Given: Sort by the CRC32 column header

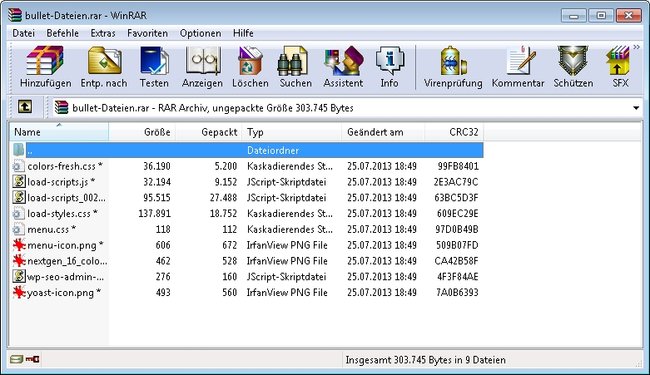Looking at the screenshot, I should click(x=454, y=132).
